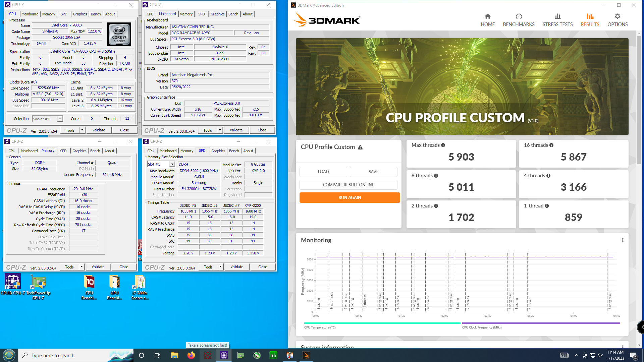The image size is (644, 362).
Task: Click the Windows Start button
Action: pyautogui.click(x=9, y=355)
